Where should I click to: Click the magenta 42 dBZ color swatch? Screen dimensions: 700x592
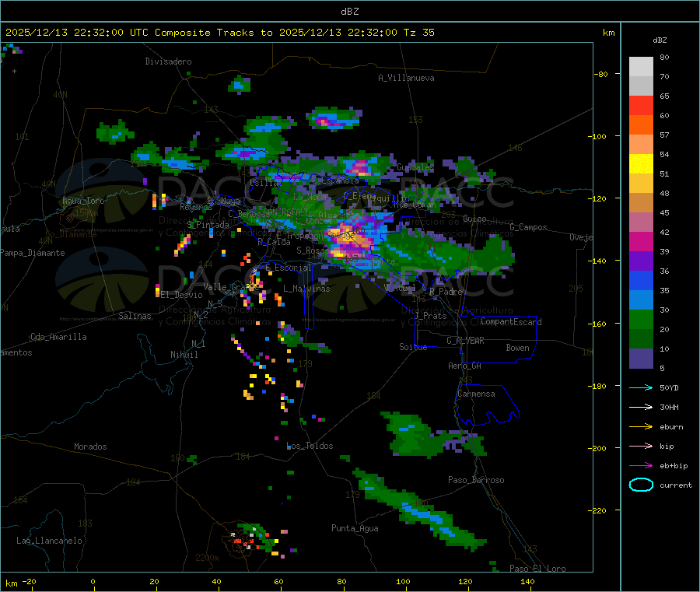point(641,241)
